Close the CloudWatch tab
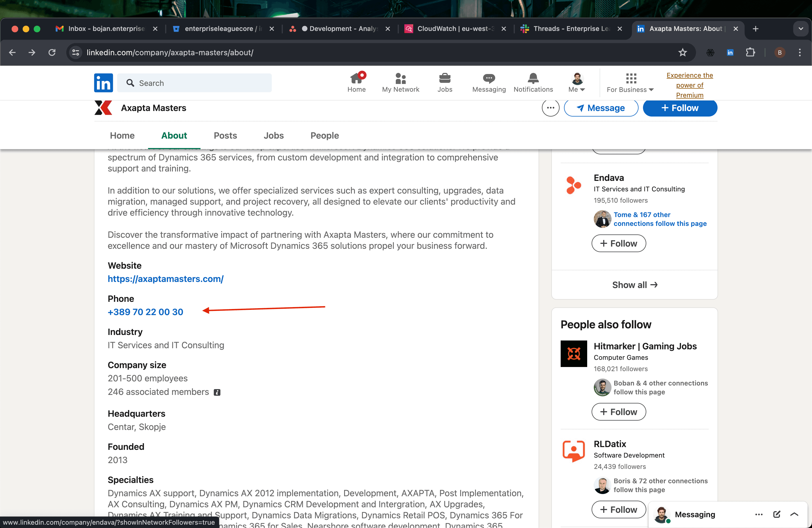This screenshot has width=812, height=528. [x=503, y=29]
